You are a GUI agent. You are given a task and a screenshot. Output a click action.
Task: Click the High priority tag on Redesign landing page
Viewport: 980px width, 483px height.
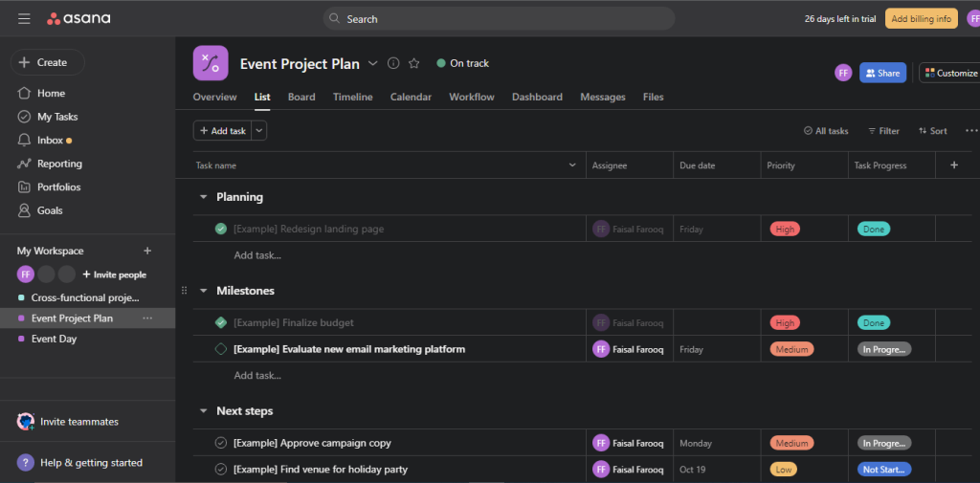785,229
